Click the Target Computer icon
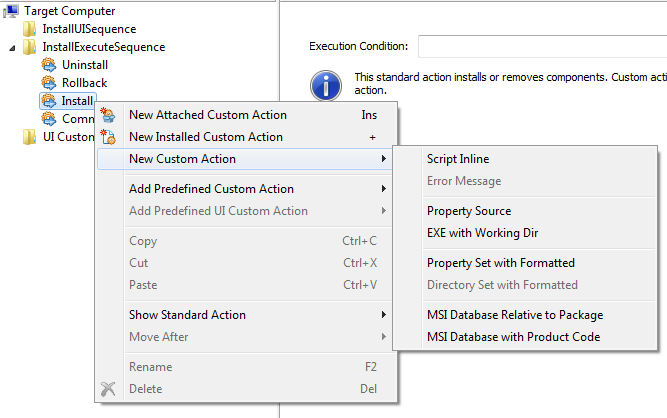This screenshot has width=667, height=418. point(12,11)
